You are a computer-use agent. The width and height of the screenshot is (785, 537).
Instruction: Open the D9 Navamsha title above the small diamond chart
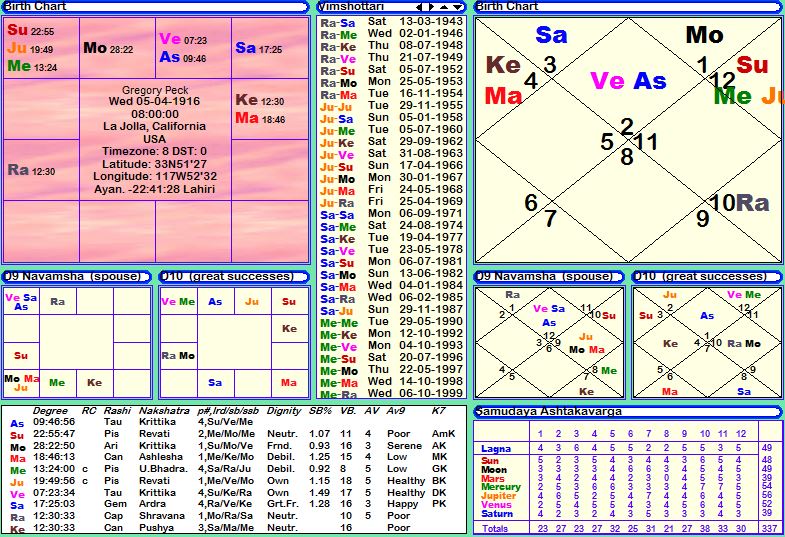click(x=549, y=276)
